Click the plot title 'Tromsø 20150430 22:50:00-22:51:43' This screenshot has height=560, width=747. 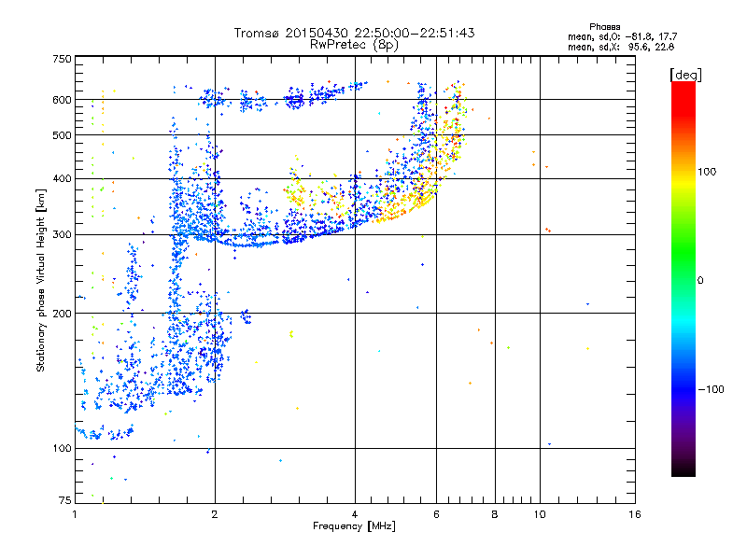point(354,33)
